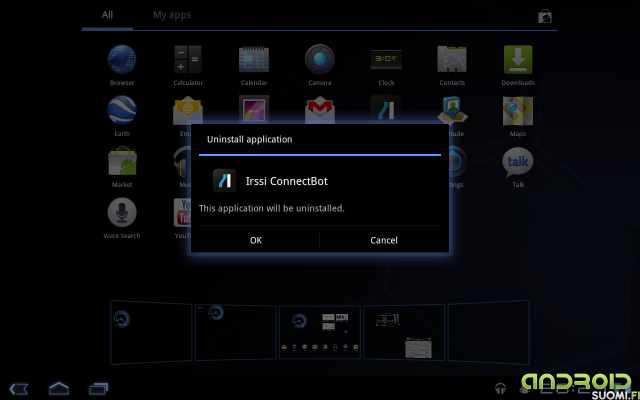Select the middle home screen thumbnail
This screenshot has height=400, width=640.
320,332
